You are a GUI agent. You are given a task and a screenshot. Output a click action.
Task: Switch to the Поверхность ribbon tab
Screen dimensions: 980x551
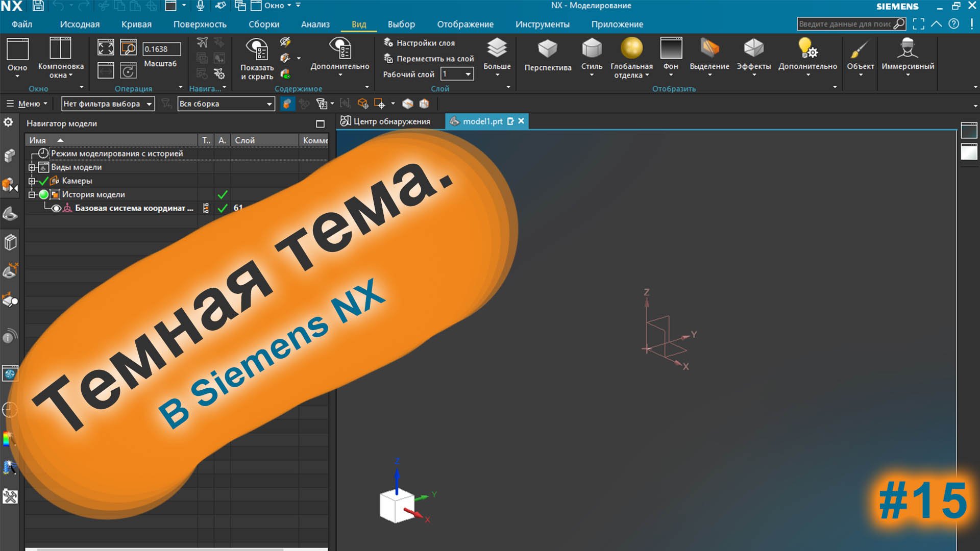tap(200, 24)
